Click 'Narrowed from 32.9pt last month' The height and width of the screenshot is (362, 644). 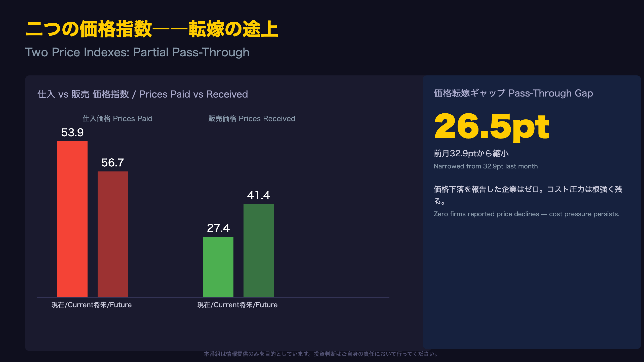[486, 166]
